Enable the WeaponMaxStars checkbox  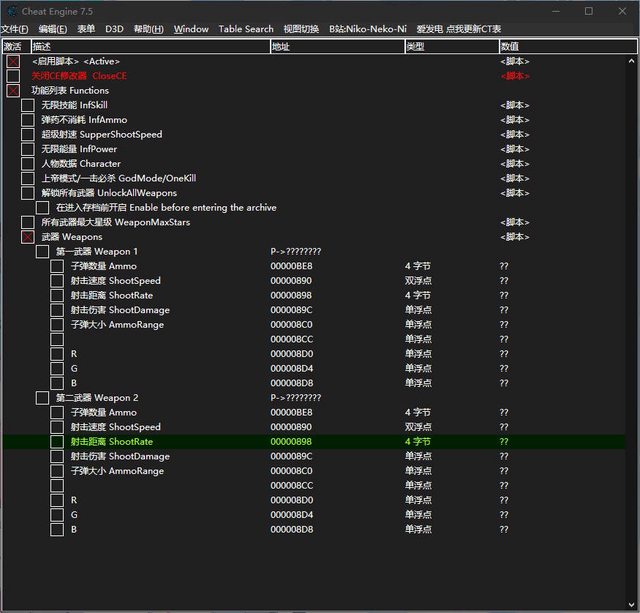(28, 222)
